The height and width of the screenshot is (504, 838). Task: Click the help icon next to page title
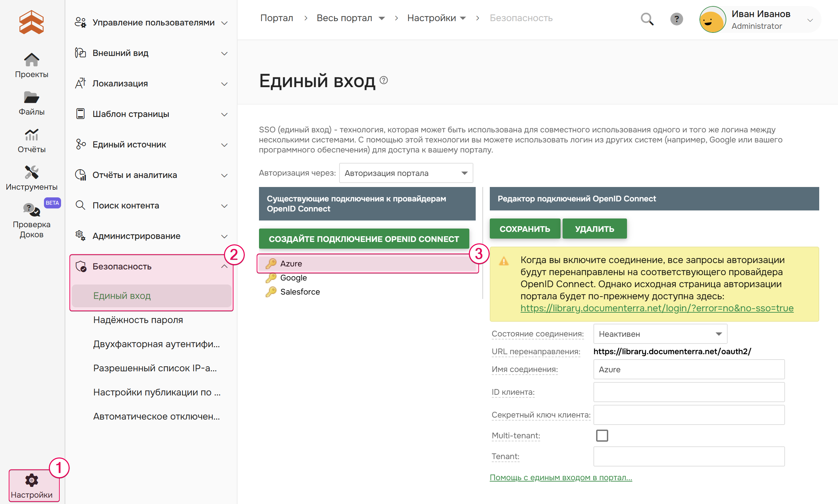point(384,80)
